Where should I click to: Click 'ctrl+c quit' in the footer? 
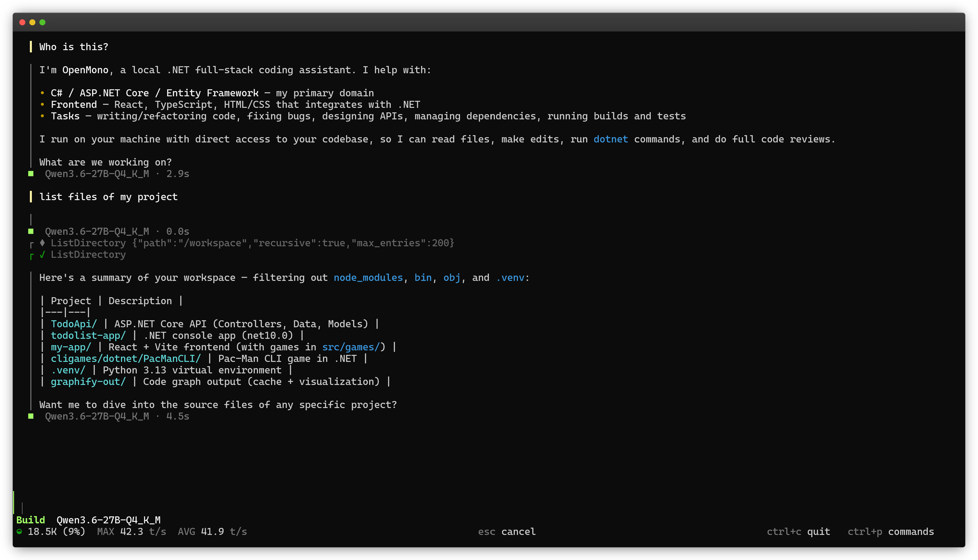coord(798,532)
